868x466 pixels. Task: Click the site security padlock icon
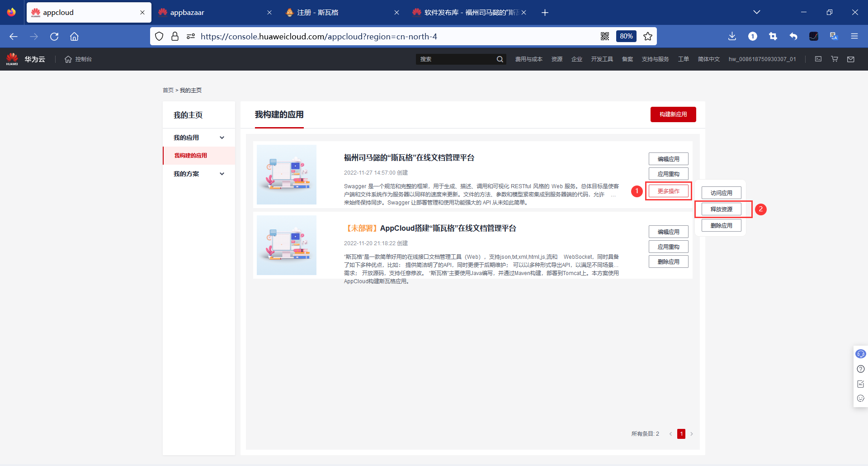coord(175,37)
